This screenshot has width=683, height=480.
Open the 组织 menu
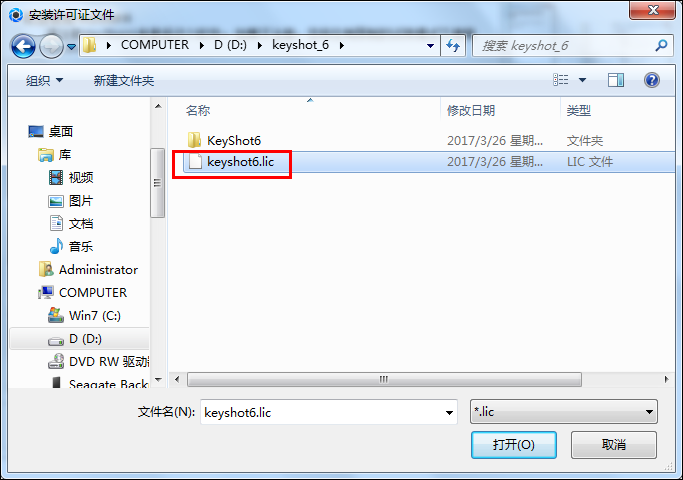tap(44, 81)
